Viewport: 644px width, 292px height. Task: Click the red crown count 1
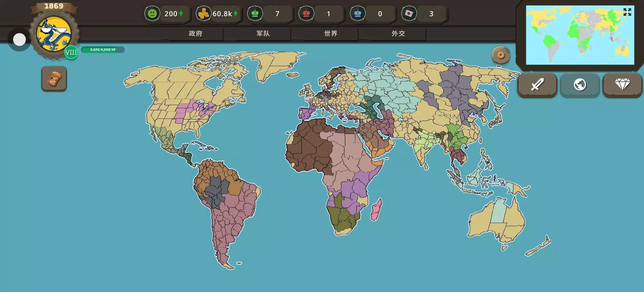329,14
